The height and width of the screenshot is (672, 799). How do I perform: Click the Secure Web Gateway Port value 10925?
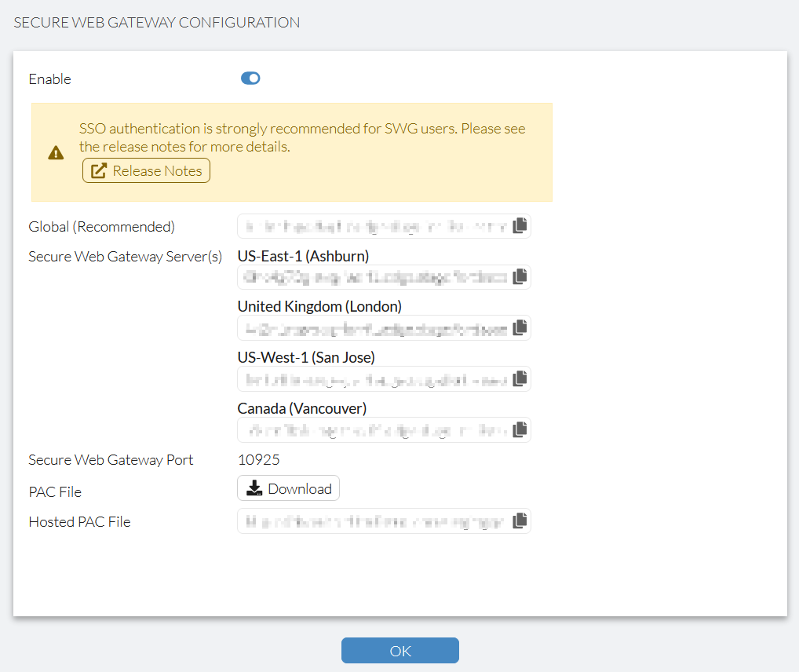pos(259,460)
